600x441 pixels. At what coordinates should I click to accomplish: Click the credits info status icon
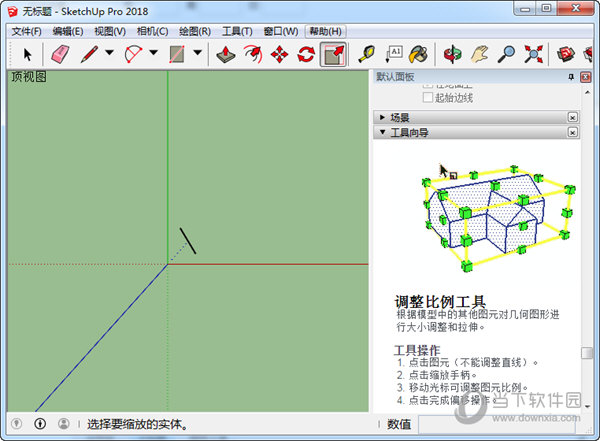40,423
